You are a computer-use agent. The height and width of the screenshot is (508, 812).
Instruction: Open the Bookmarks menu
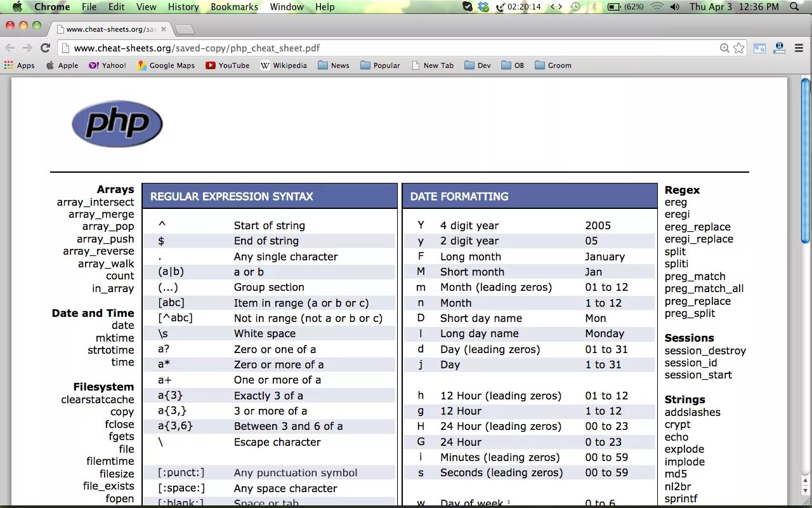coord(235,7)
